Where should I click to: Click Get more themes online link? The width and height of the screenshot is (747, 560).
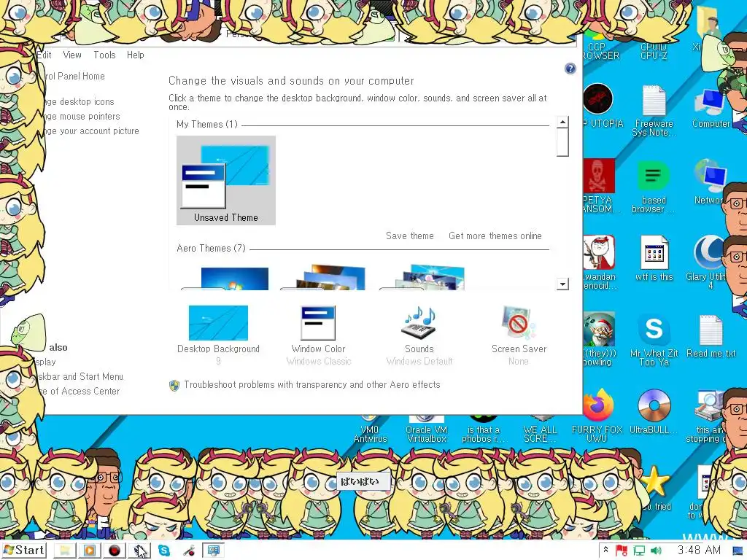[x=495, y=236]
